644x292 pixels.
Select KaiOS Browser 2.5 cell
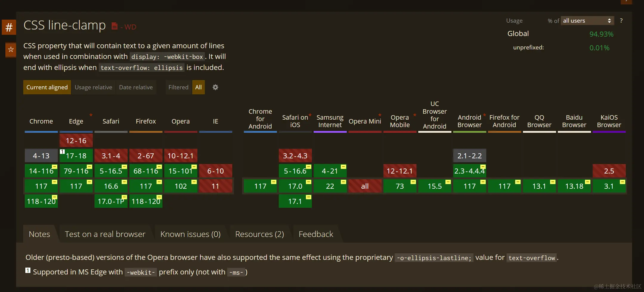coord(609,171)
